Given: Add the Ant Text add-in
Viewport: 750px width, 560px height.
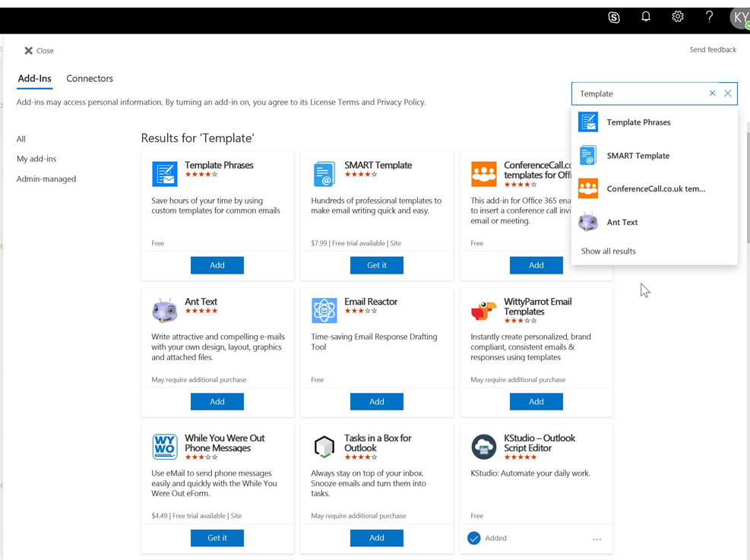Looking at the screenshot, I should tap(217, 402).
